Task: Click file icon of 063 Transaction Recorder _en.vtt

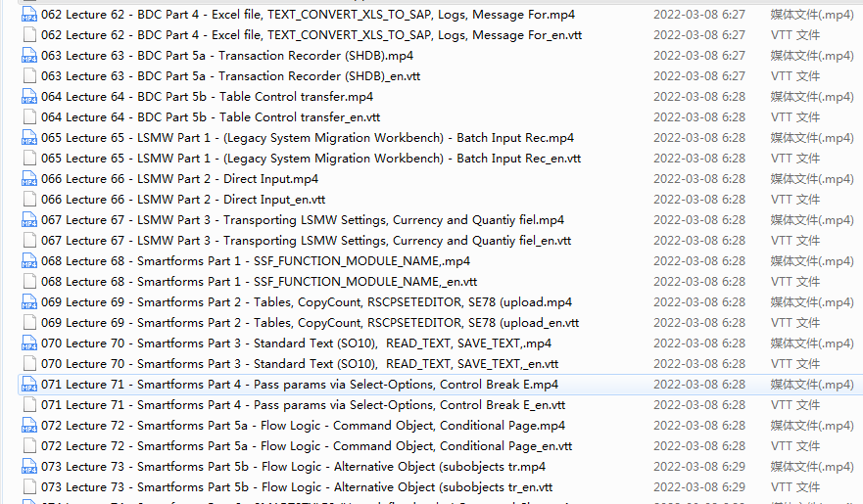Action: tap(29, 76)
